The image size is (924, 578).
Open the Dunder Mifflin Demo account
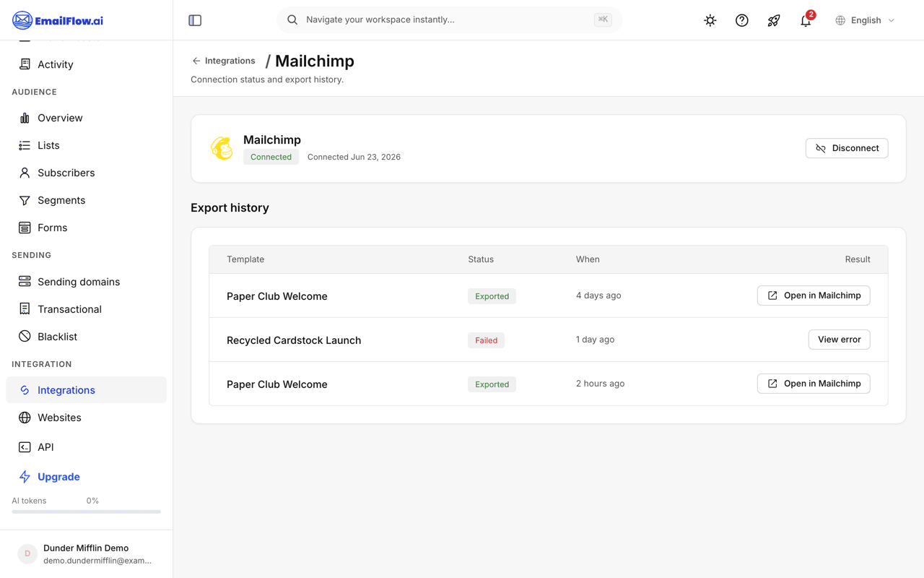coord(86,554)
